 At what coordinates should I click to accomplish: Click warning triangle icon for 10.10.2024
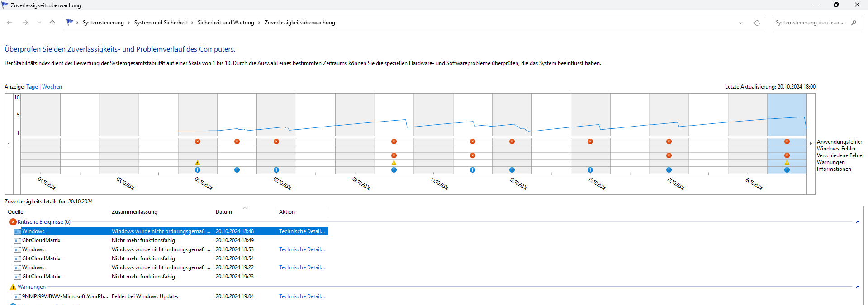pyautogui.click(x=394, y=163)
